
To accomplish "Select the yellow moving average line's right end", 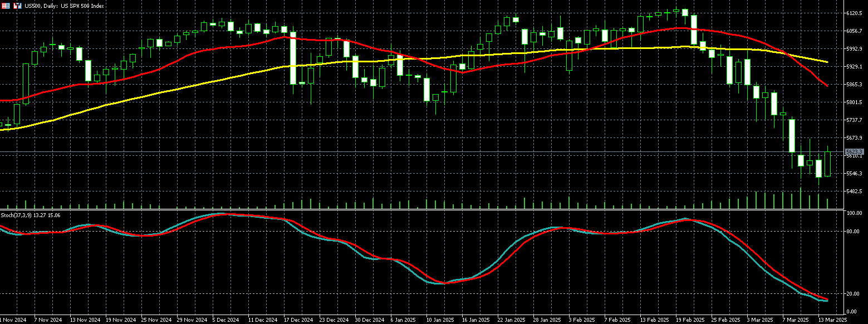I will tap(827, 62).
